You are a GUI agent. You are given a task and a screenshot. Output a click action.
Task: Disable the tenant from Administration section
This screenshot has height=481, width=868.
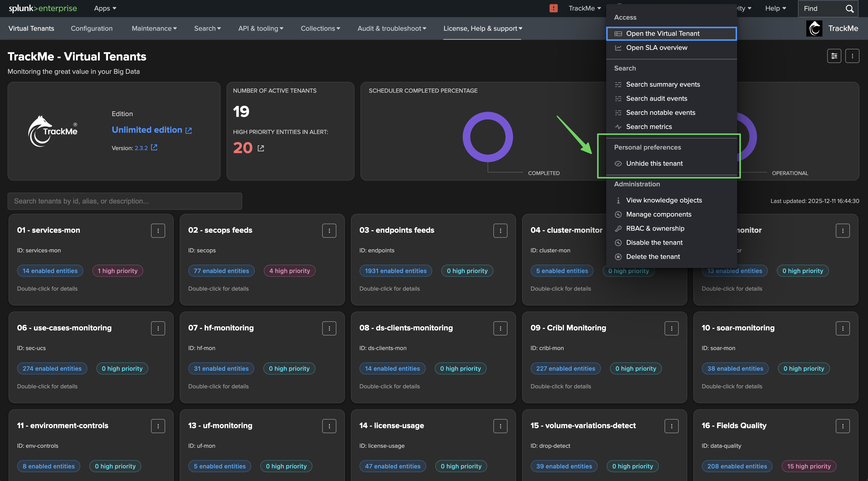(654, 242)
